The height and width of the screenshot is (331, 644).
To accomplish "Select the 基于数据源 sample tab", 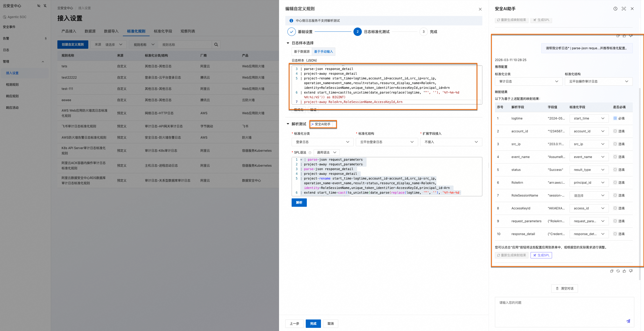I will 302,52.
